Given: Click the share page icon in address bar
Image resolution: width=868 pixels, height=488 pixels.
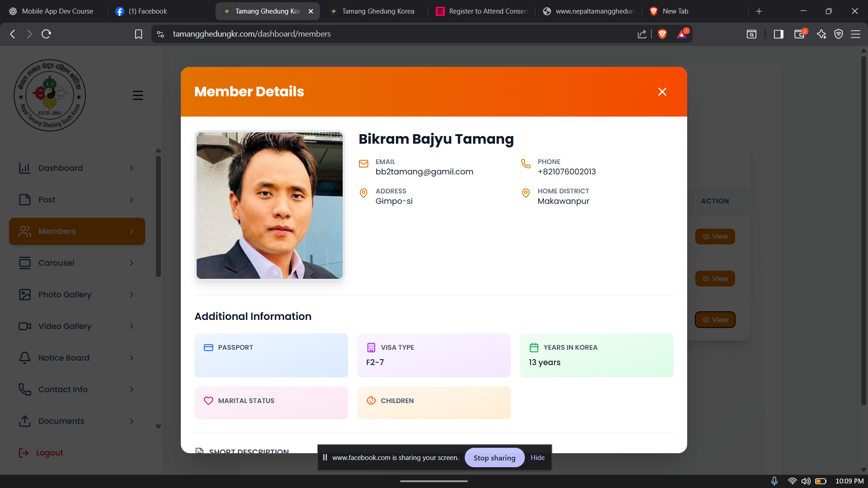Looking at the screenshot, I should (642, 34).
